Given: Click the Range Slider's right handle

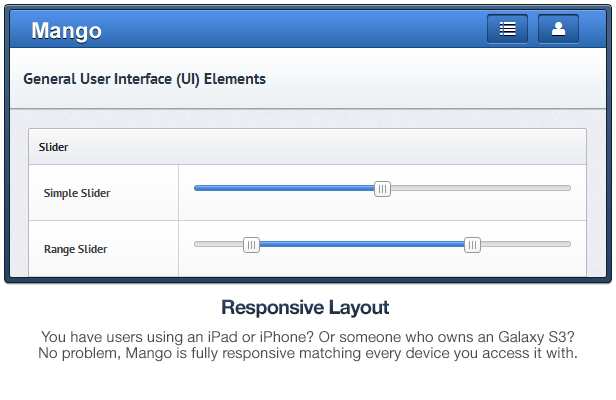Looking at the screenshot, I should tap(472, 245).
